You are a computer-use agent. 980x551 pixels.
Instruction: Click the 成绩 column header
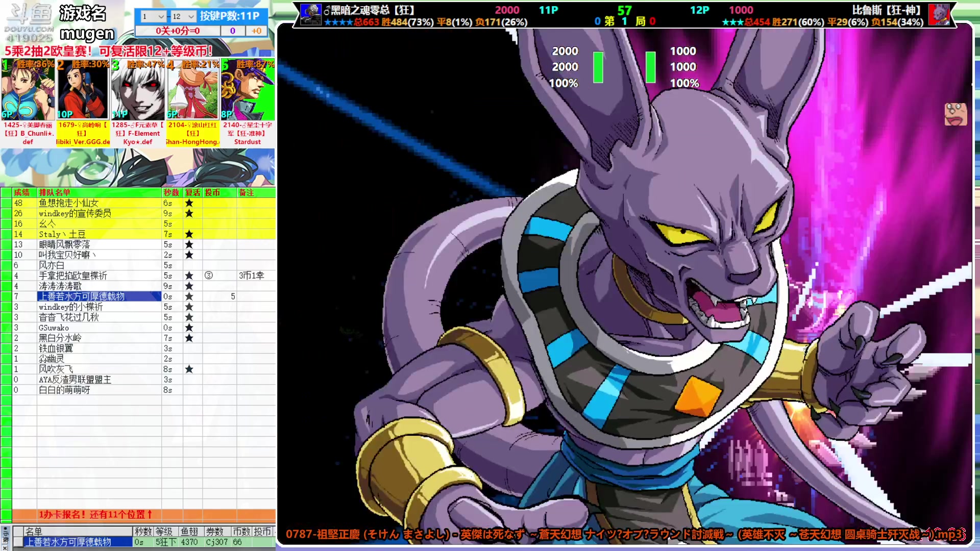coord(24,192)
